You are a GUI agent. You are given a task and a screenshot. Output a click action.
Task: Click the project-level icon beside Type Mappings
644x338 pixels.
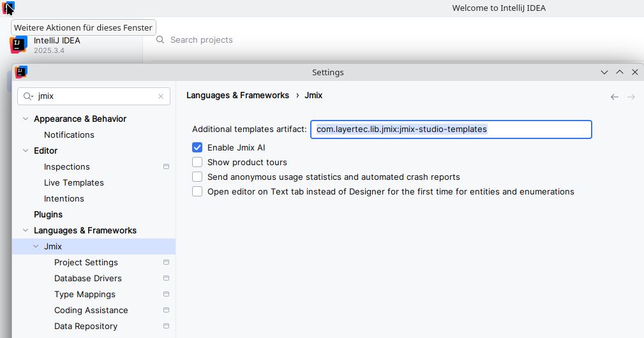click(166, 295)
